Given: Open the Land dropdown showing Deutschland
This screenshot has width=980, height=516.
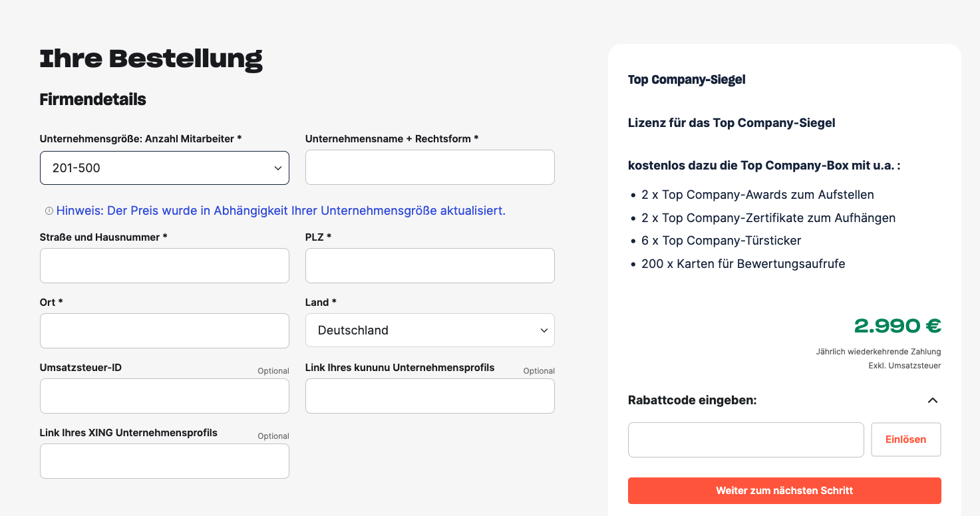Looking at the screenshot, I should pos(430,330).
